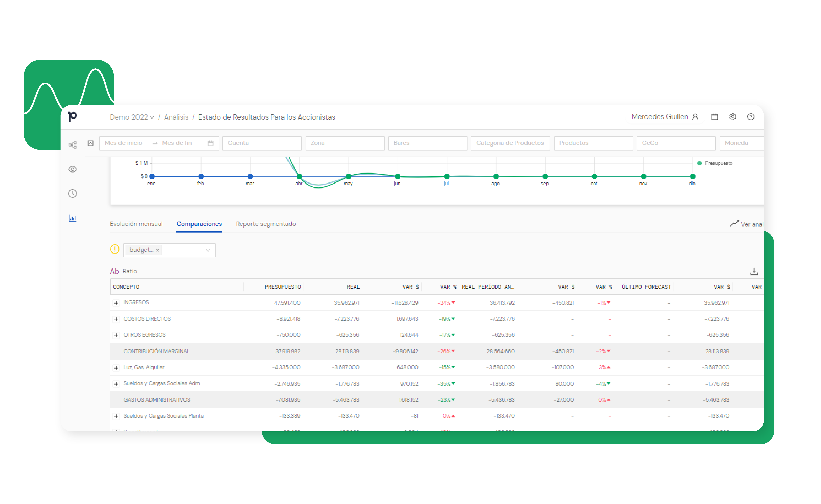Click the CONCEPTO column header
Viewport: 821px width, 504px height.
pyautogui.click(x=126, y=287)
